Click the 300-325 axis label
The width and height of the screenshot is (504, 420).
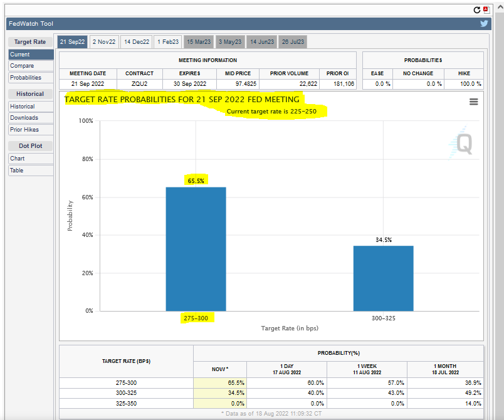coord(384,318)
